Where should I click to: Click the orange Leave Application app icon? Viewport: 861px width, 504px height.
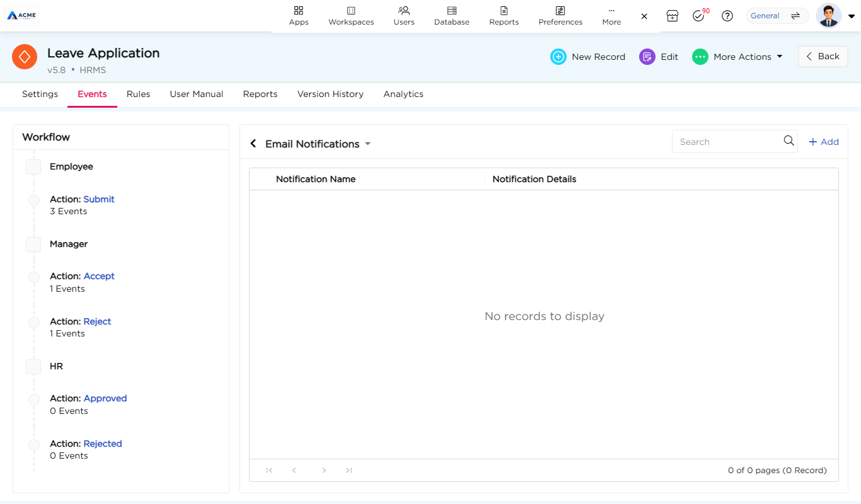click(x=25, y=57)
